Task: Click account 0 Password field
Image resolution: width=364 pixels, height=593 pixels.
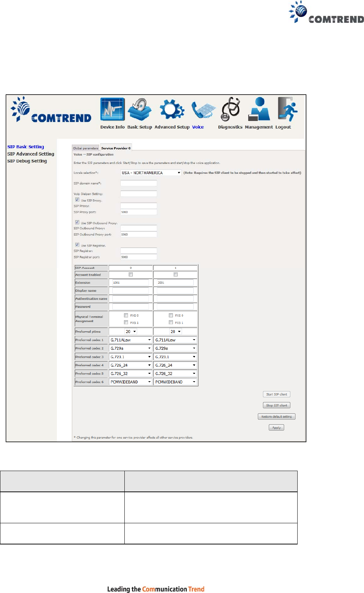Action: (131, 307)
